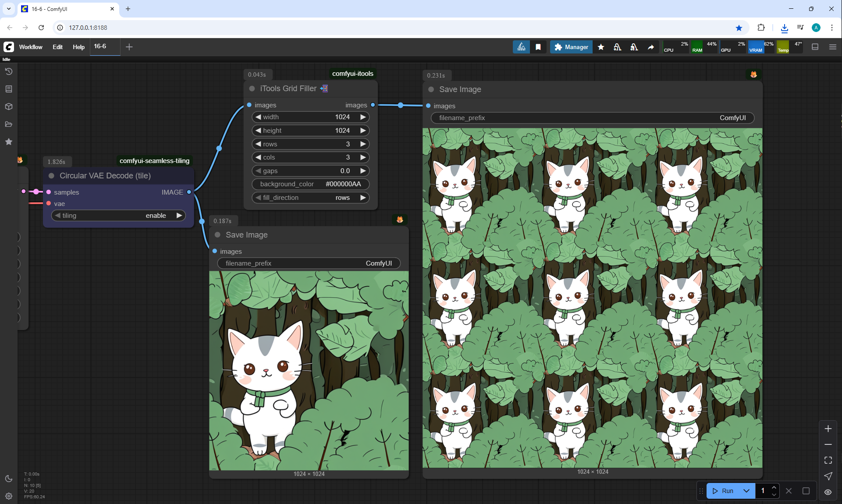Screen dimensions: 842x504
Task: Change fill_direction with right arrow
Action: (363, 198)
